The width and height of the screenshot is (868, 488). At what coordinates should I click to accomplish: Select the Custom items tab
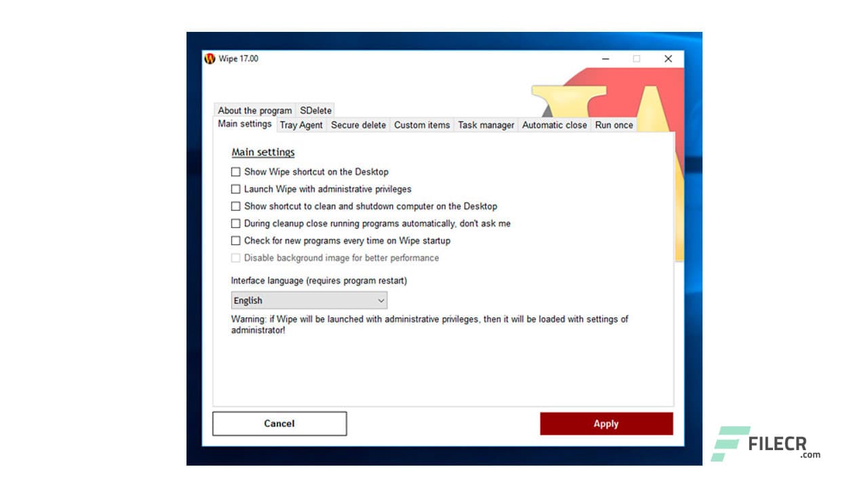pyautogui.click(x=422, y=125)
